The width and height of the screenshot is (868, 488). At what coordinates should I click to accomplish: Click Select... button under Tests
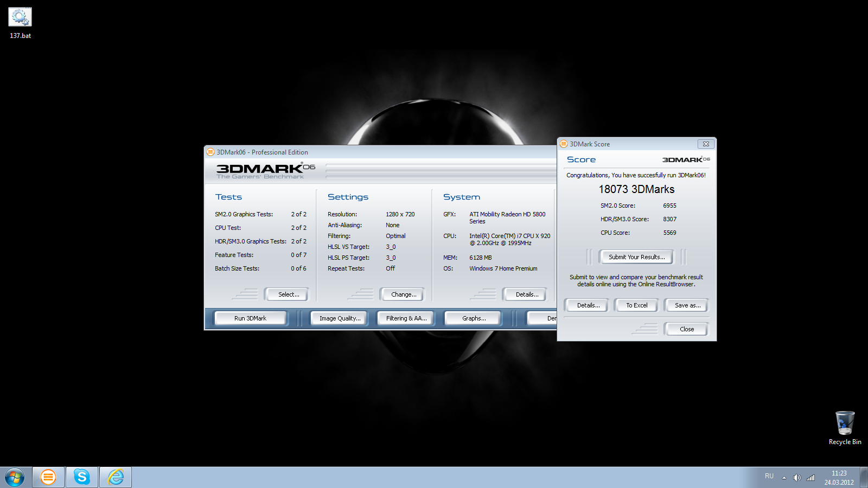click(x=286, y=294)
